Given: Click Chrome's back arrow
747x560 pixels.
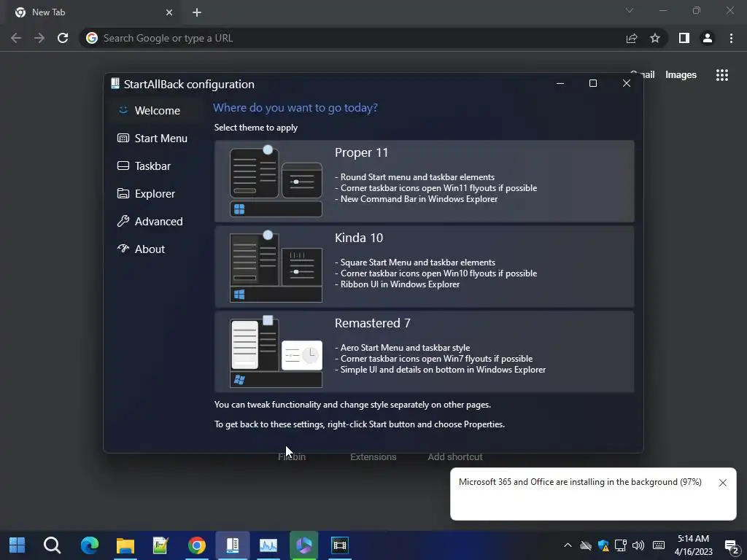Looking at the screenshot, I should tap(16, 38).
